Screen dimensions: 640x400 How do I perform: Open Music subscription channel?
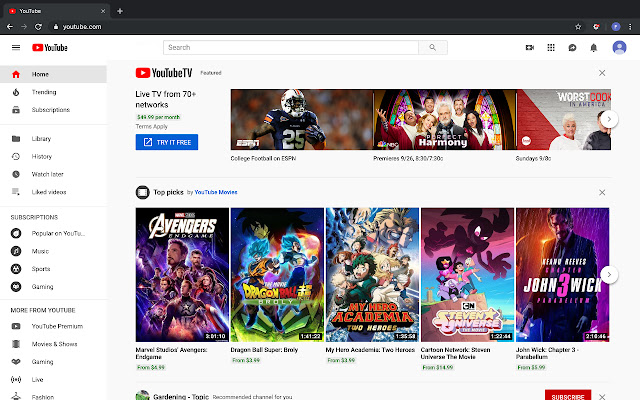(53, 251)
